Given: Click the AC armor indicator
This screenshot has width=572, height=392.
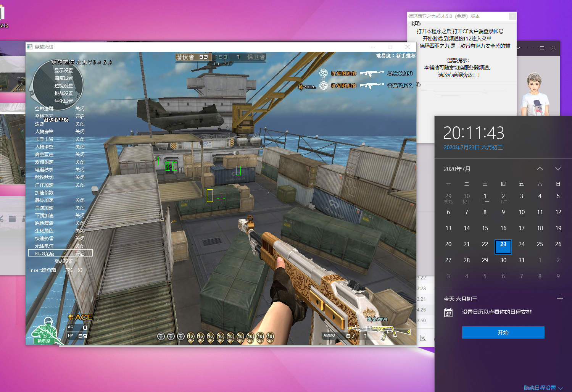Looking at the screenshot, I should 77,327.
